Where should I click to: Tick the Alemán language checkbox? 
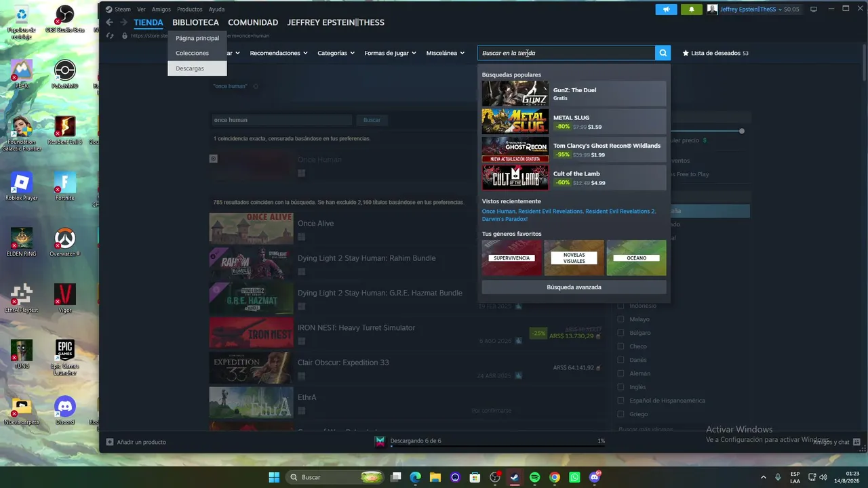click(620, 373)
